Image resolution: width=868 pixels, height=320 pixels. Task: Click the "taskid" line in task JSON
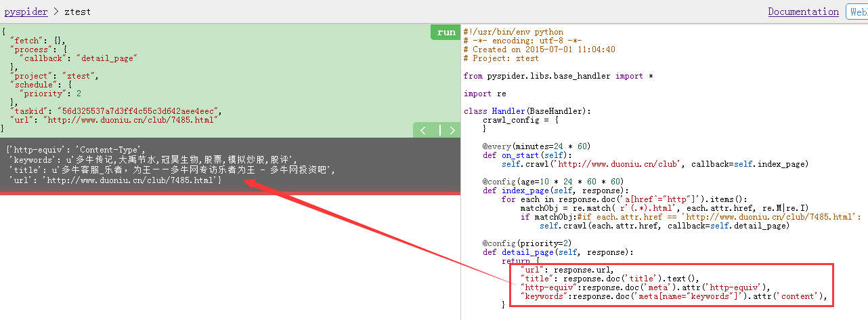tap(115, 111)
